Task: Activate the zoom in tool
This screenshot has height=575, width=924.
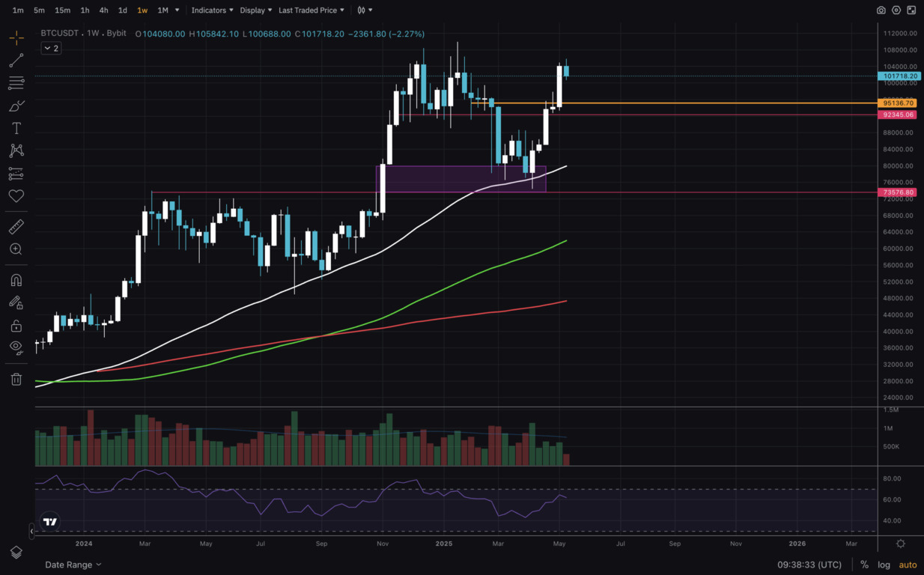Action: pyautogui.click(x=16, y=249)
